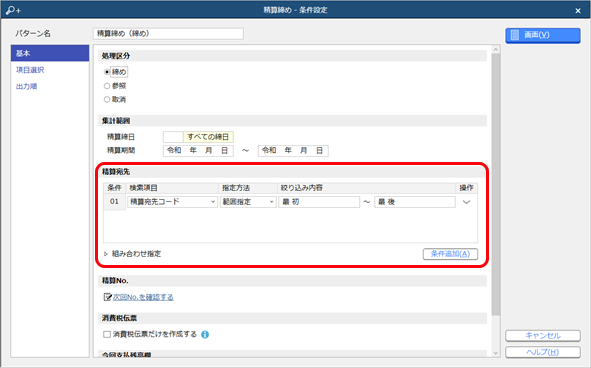Screen dimensions: 591x368
Task: Open the 次回No.を確認する link
Action: 143,297
